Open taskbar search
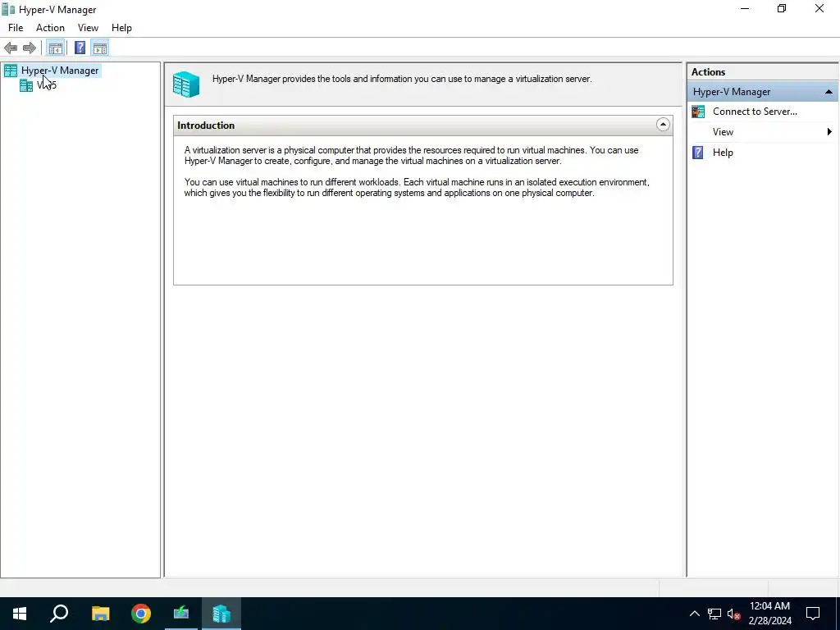 (59, 614)
